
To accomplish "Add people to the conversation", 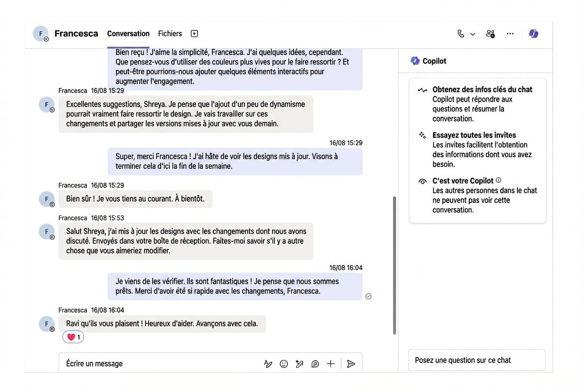I will point(490,34).
